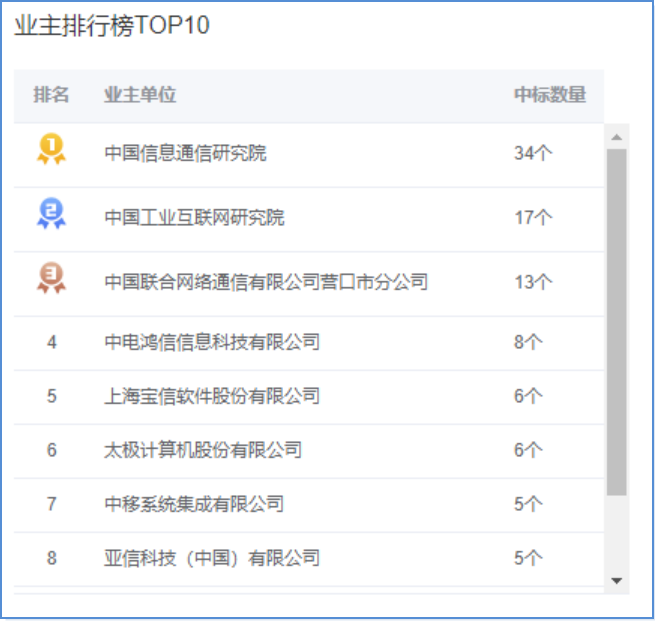Click 5个 count for 亚信科技
Image resolution: width=657 pixels, height=622 pixels.
[x=530, y=560]
